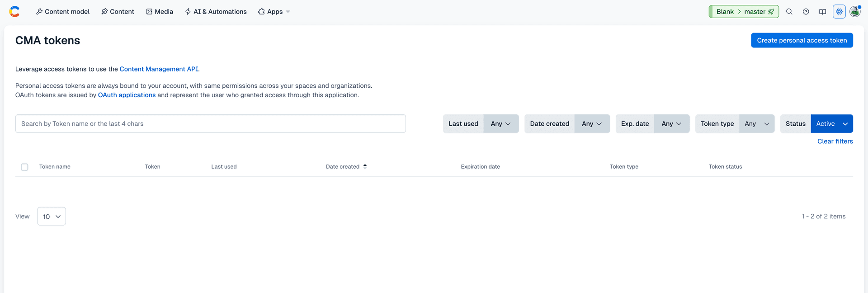
Task: Switch environment via Blank master selector
Action: tap(744, 12)
